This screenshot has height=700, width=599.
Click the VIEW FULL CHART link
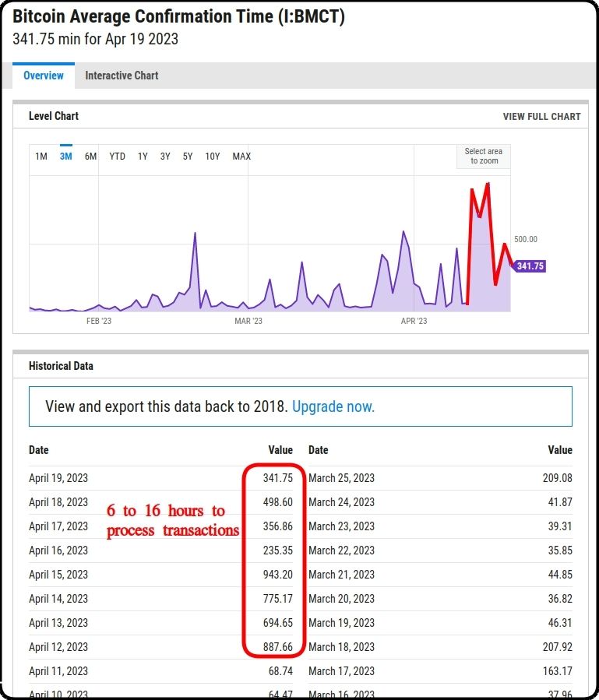[541, 117]
